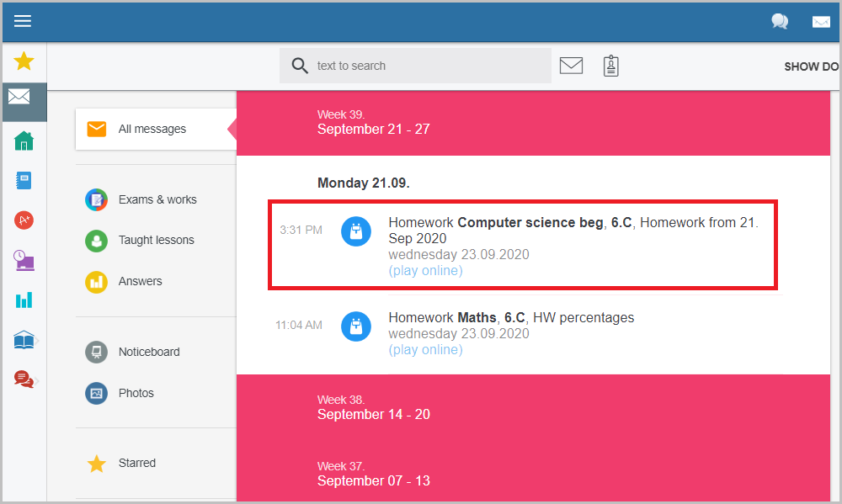Select Exams & works filter
The width and height of the screenshot is (842, 504).
pos(157,199)
